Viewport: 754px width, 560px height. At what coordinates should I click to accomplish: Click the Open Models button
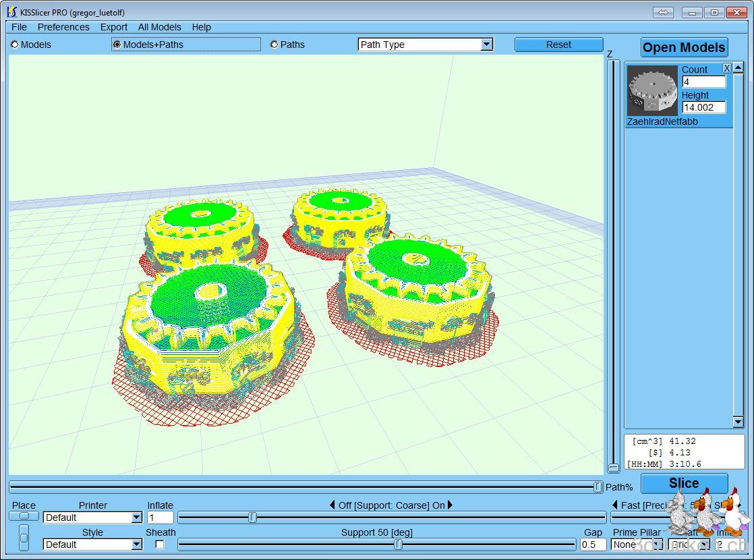[684, 48]
